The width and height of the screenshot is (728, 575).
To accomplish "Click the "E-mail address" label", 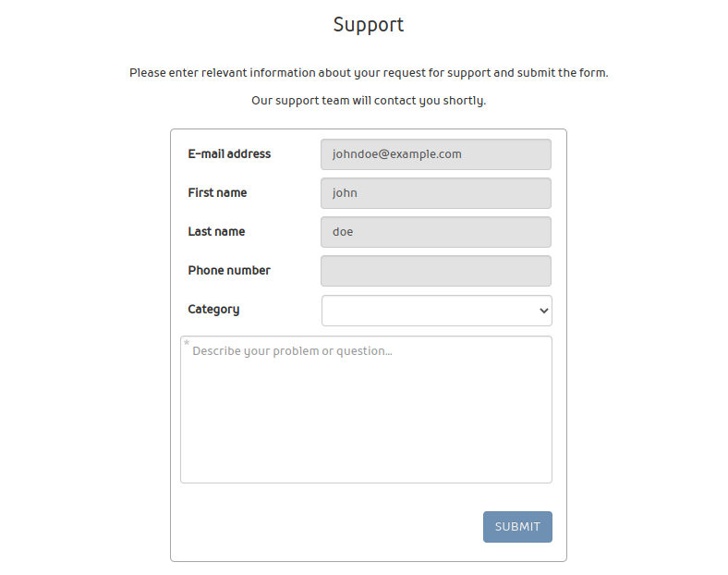I will [x=229, y=154].
